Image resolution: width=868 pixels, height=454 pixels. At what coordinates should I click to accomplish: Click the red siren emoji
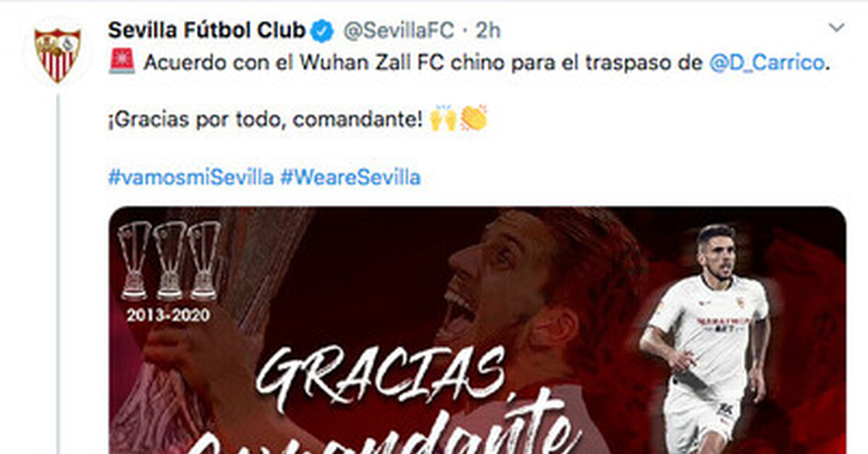coord(122,61)
